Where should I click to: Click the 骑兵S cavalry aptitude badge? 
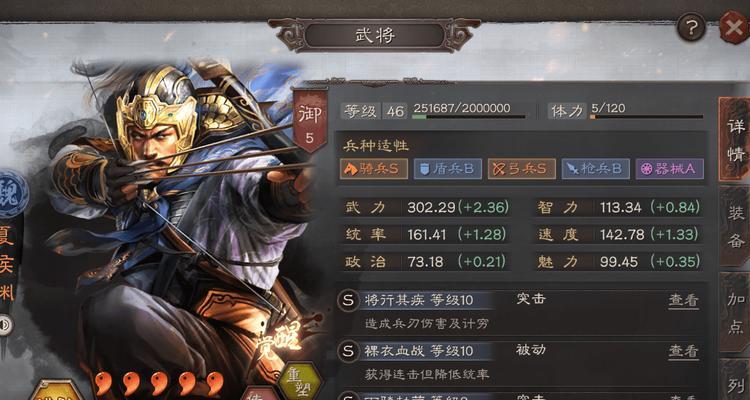pos(374,169)
